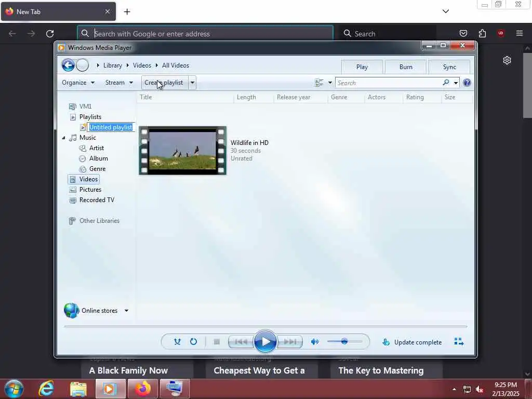Select Playlists in the navigation pane
Image resolution: width=532 pixels, height=399 pixels.
(x=90, y=117)
